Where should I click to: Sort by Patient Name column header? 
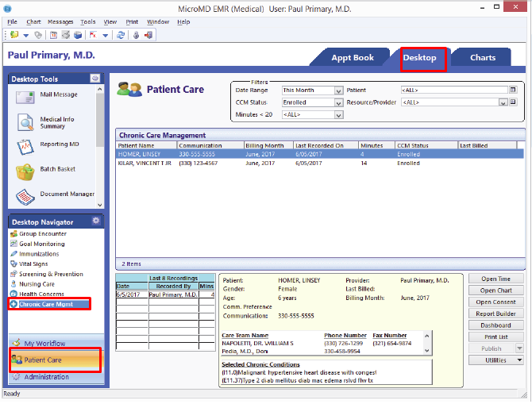(146, 145)
